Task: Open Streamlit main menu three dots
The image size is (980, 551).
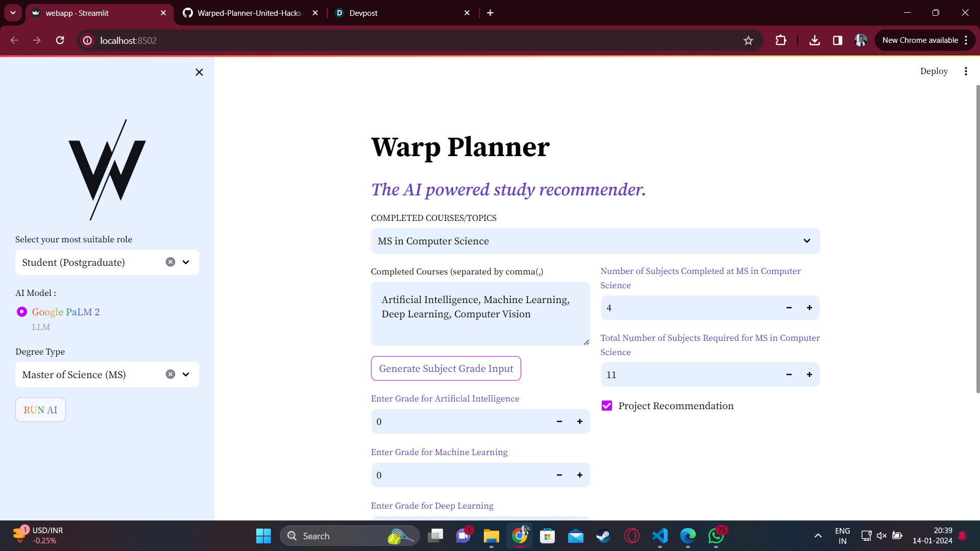Action: click(x=965, y=71)
